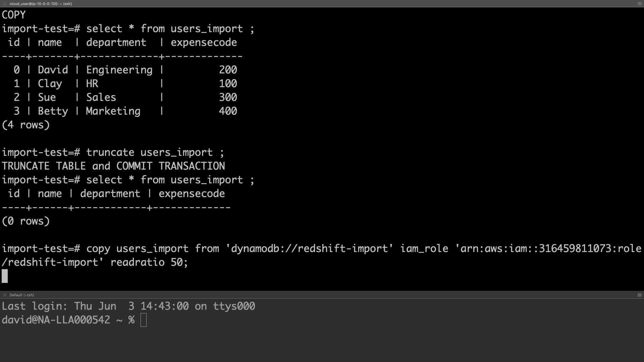Click the readratio 50 option text

point(149,262)
